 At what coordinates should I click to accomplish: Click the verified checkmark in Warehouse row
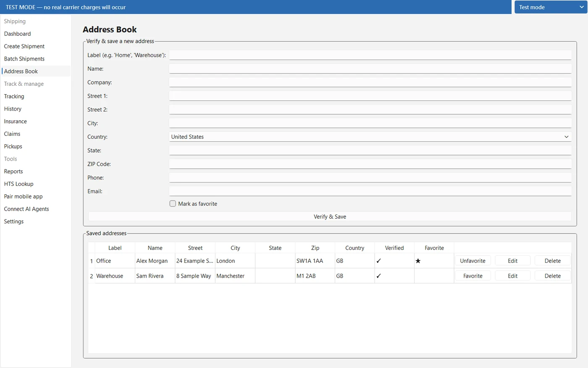click(x=378, y=276)
